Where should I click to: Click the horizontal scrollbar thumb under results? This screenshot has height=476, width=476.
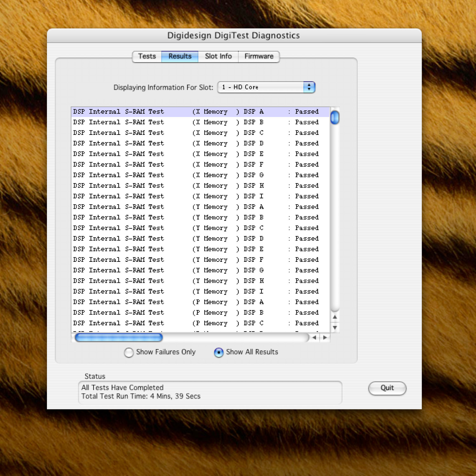point(119,338)
